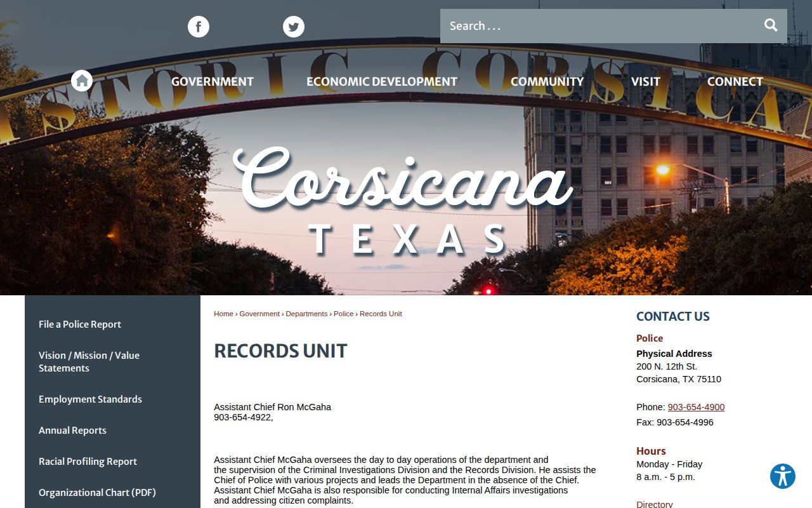Open the Twitter page icon

click(x=294, y=27)
